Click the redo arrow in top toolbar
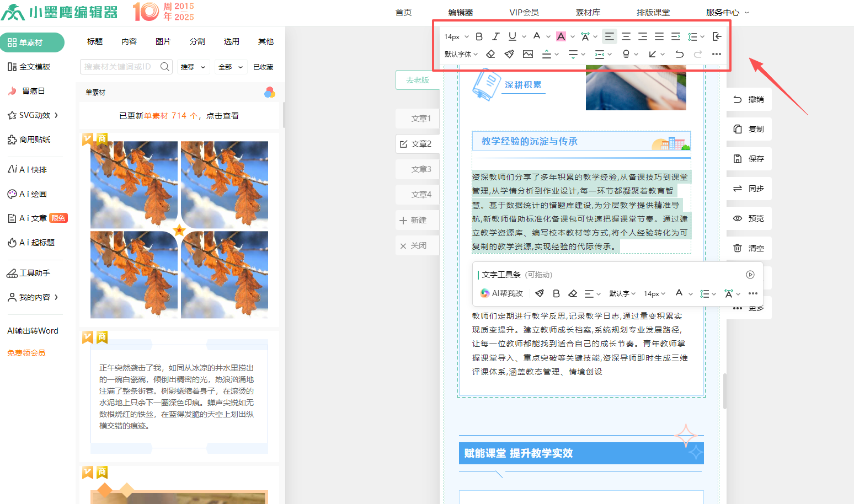Viewport: 854px width, 504px height. pyautogui.click(x=698, y=54)
